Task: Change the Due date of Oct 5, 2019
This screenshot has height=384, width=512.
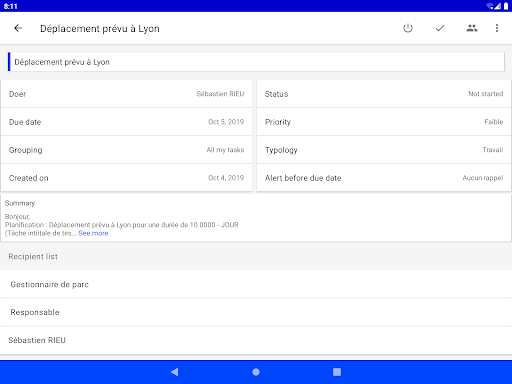Action: [126, 122]
